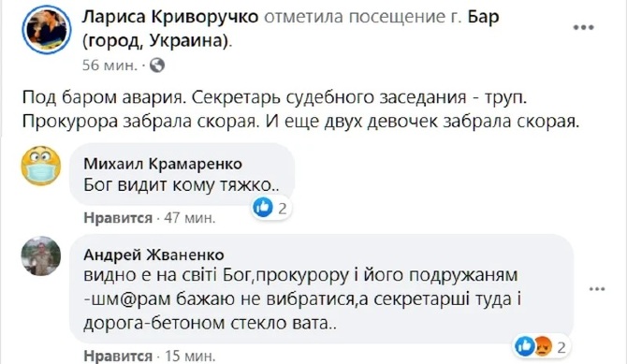This screenshot has width=627, height=364.
Task: Click Михаил Крамаренко's masked emoji avatar
Action: point(41,166)
